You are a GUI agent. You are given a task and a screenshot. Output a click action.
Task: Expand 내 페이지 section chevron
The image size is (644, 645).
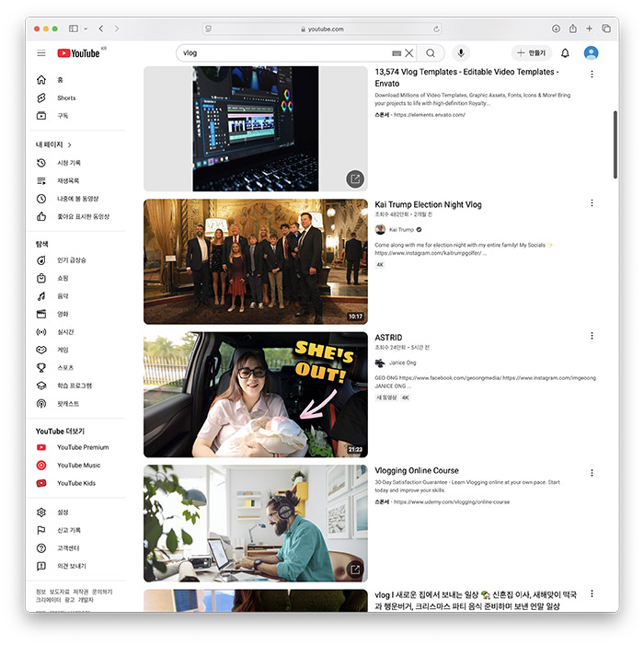[x=70, y=144]
